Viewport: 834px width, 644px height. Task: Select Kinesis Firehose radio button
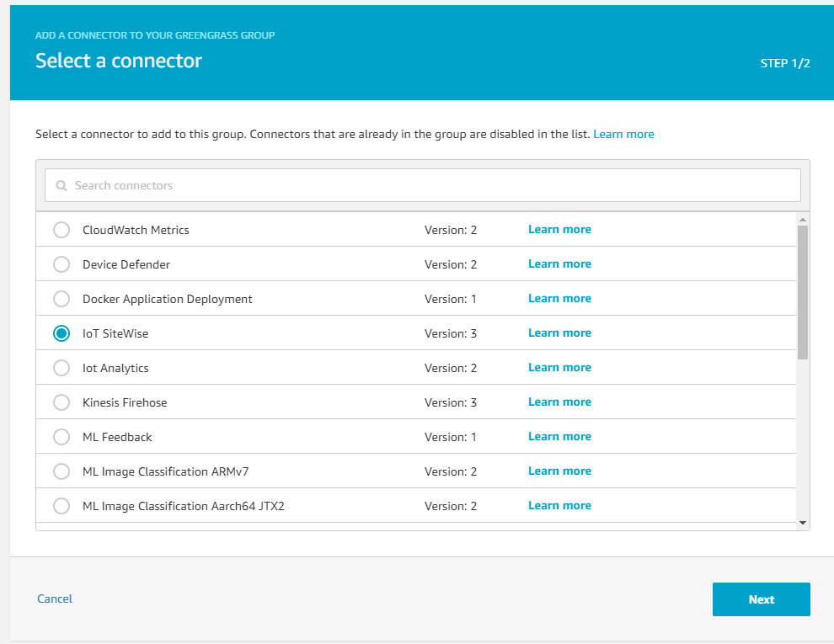click(61, 402)
